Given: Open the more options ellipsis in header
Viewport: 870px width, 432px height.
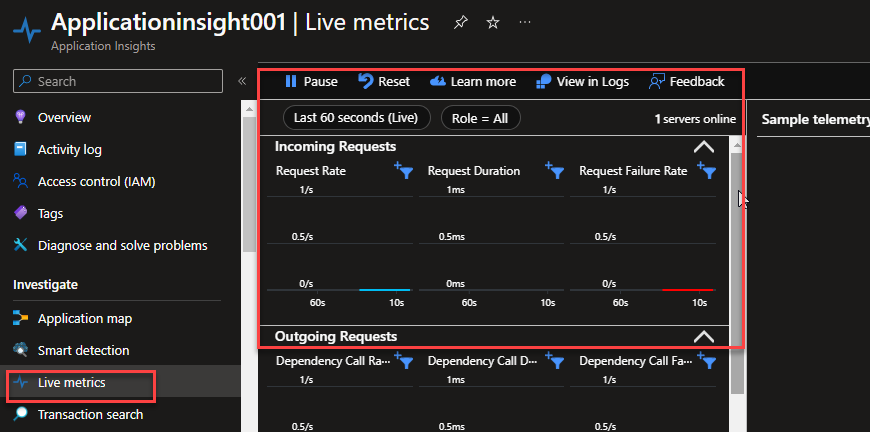Looking at the screenshot, I should [x=526, y=22].
